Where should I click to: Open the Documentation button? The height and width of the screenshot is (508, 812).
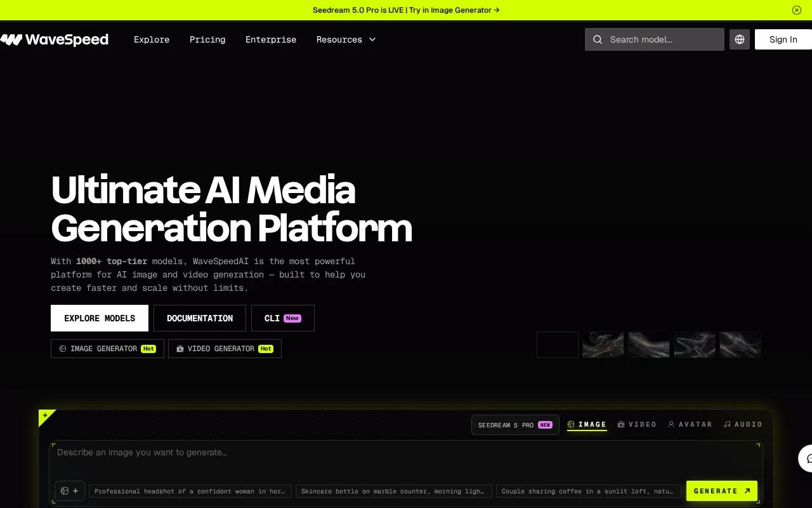200,318
